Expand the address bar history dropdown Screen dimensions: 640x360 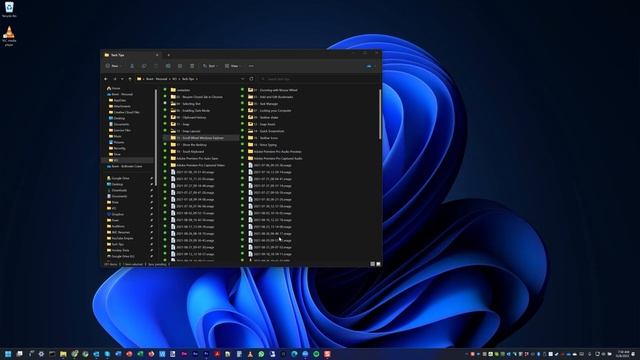coord(243,79)
